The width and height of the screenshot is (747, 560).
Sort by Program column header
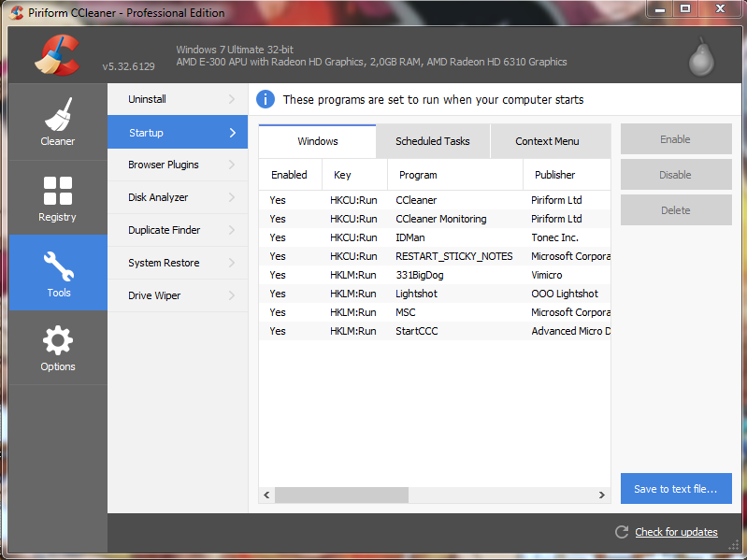click(x=455, y=175)
